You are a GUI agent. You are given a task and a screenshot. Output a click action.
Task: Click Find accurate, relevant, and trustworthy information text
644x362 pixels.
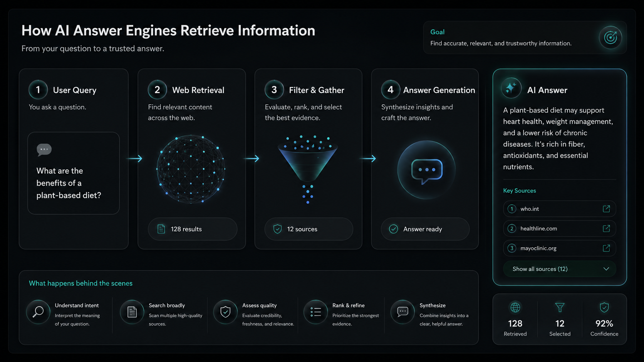[501, 43]
